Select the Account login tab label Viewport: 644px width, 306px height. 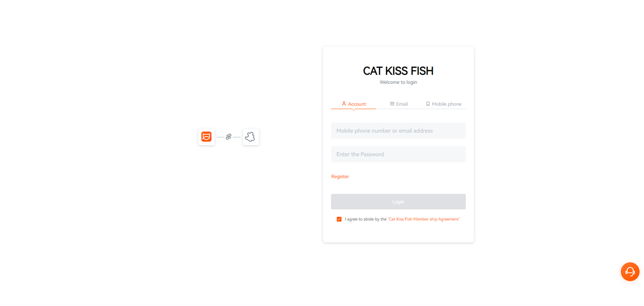[x=357, y=104]
